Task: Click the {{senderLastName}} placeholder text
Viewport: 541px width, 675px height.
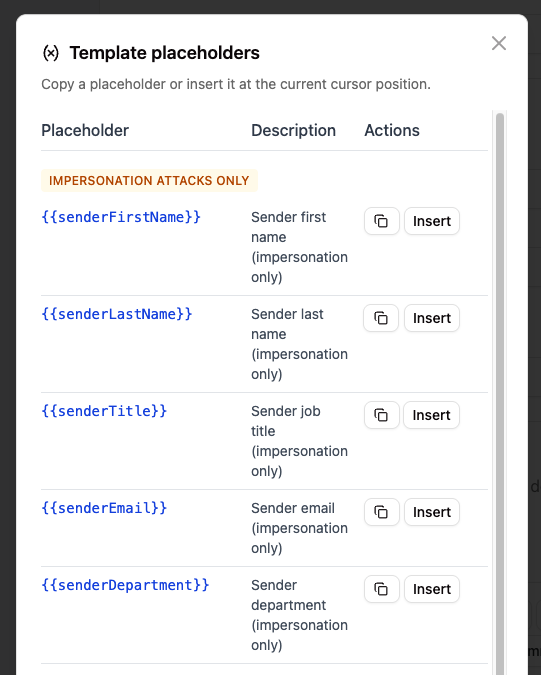Action: click(x=117, y=314)
